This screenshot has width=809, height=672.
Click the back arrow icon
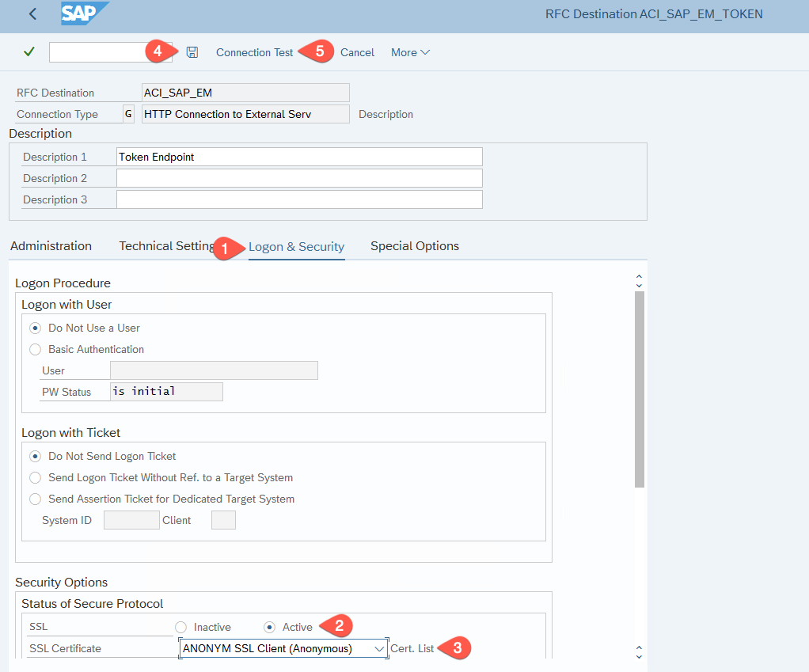(x=33, y=14)
